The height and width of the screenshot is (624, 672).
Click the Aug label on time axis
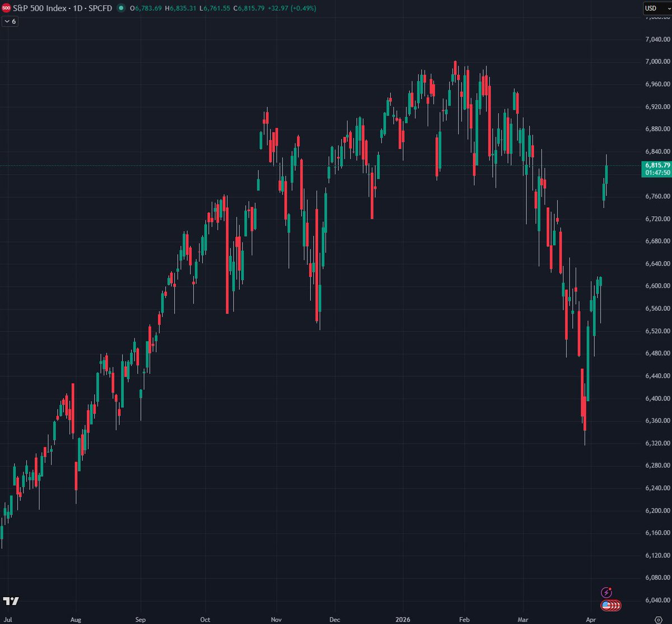point(76,620)
